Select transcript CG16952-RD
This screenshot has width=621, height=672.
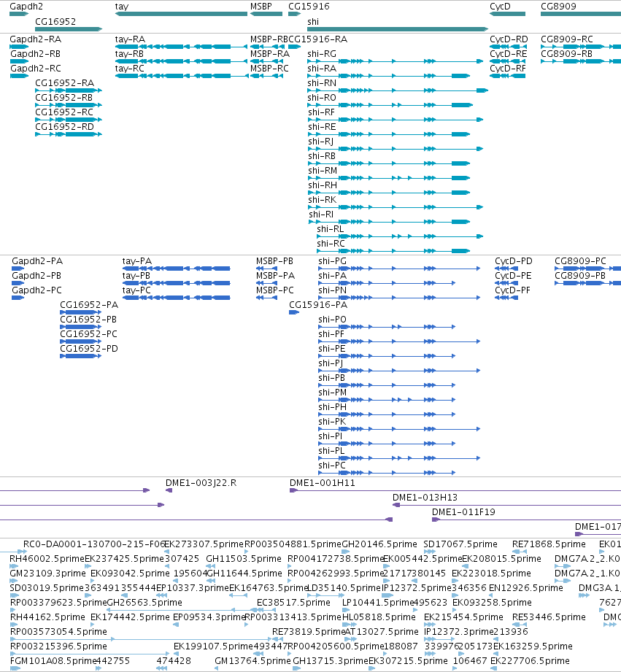point(65,126)
